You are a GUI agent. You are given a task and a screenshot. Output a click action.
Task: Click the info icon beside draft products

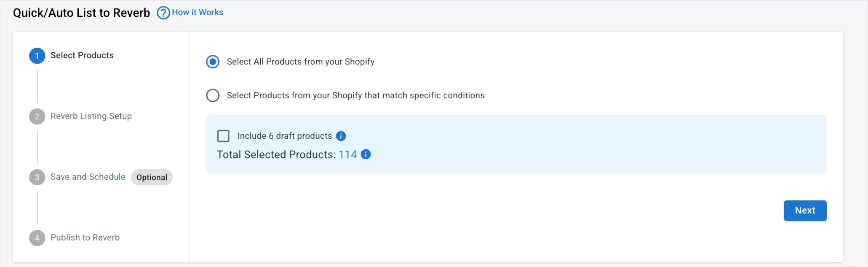point(341,136)
